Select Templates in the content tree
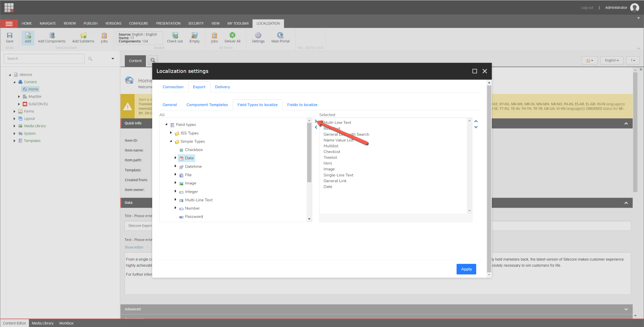 click(32, 141)
